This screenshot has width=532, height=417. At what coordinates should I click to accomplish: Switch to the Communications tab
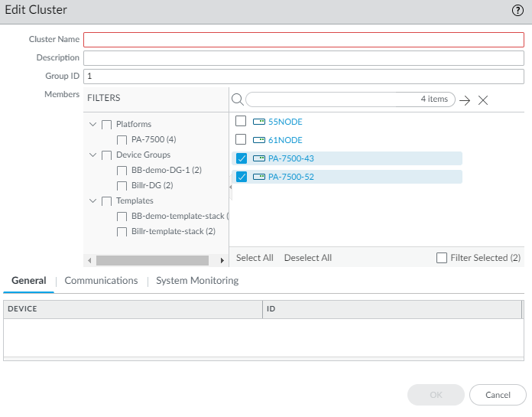pyautogui.click(x=101, y=281)
